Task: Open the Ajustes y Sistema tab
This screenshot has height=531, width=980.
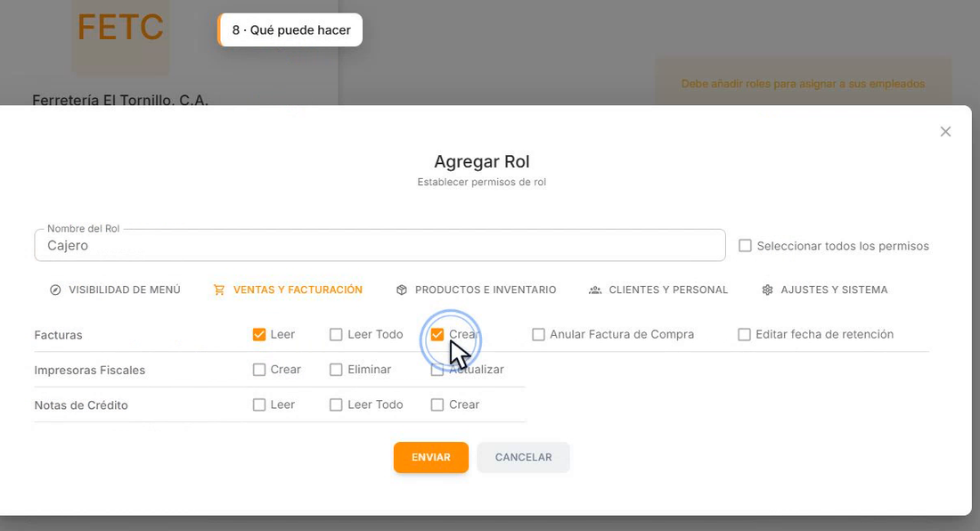Action: [825, 290]
